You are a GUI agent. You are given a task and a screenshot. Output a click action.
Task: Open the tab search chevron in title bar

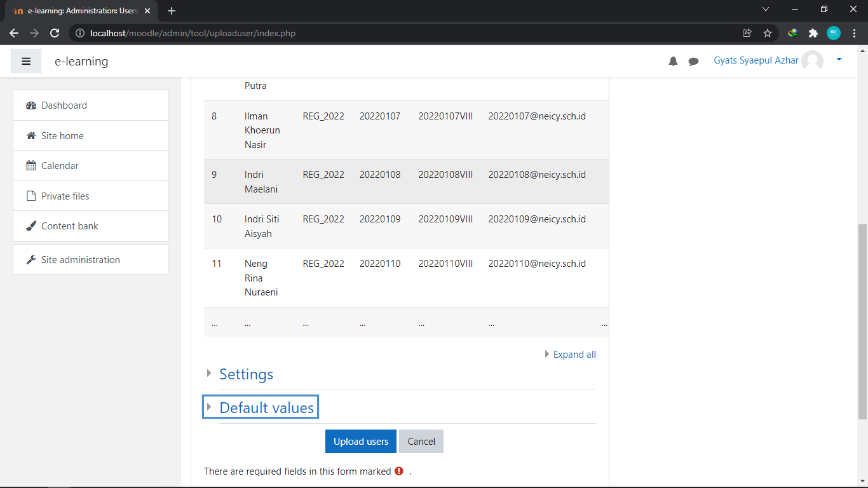point(766,9)
